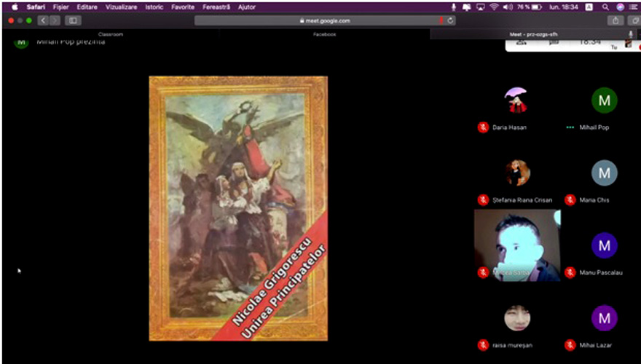641x364 pixels.
Task: Open the Ajutor menu
Action: click(x=247, y=7)
